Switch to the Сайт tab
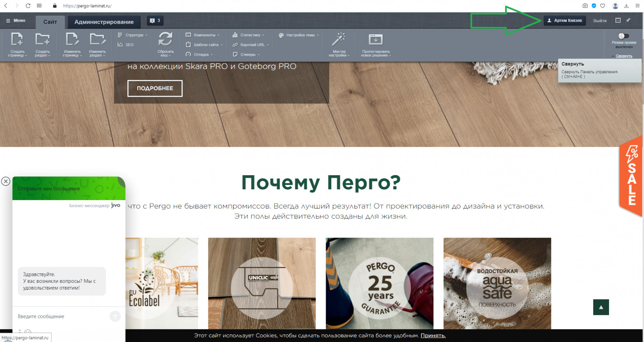This screenshot has width=644, height=342. point(50,22)
